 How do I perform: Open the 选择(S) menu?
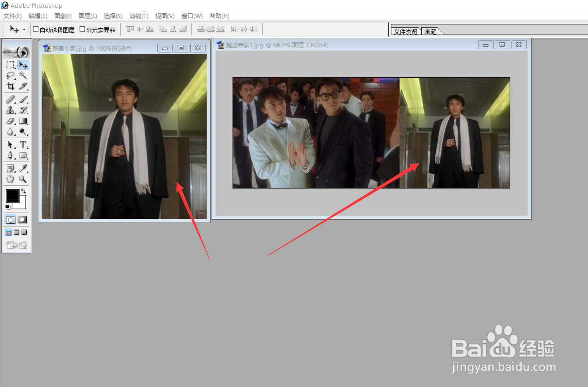113,16
